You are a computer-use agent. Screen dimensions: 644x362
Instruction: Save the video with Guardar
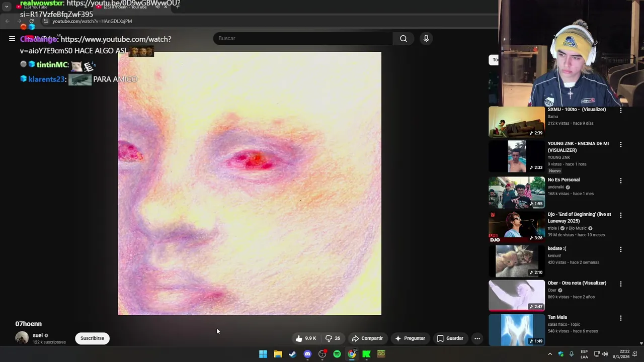(x=450, y=338)
